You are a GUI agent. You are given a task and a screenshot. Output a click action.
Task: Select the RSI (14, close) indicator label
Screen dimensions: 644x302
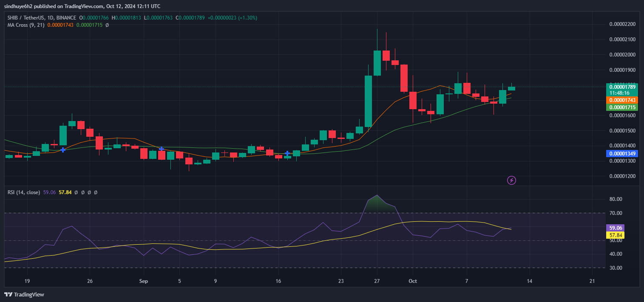click(24, 192)
